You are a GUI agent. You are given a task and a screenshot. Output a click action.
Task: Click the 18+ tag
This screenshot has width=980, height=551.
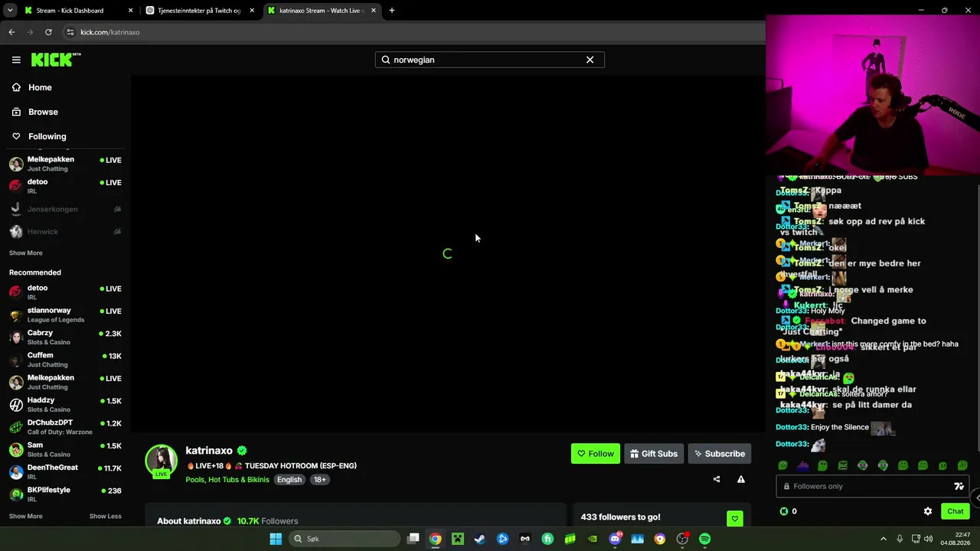320,480
